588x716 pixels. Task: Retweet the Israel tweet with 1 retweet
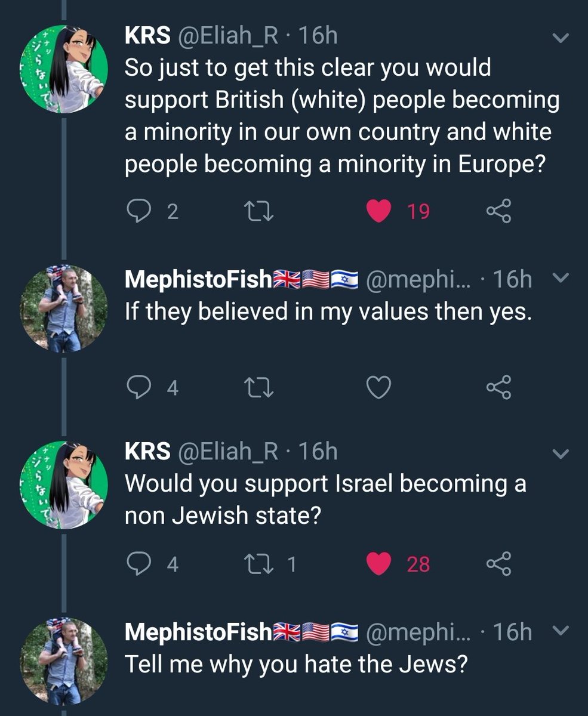260,564
